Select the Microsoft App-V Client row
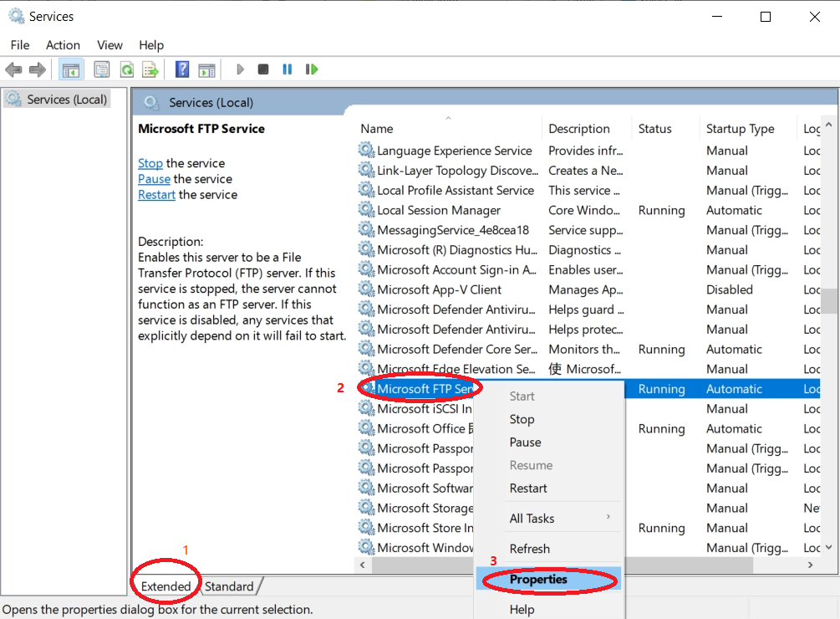The width and height of the screenshot is (840, 619). 588,289
